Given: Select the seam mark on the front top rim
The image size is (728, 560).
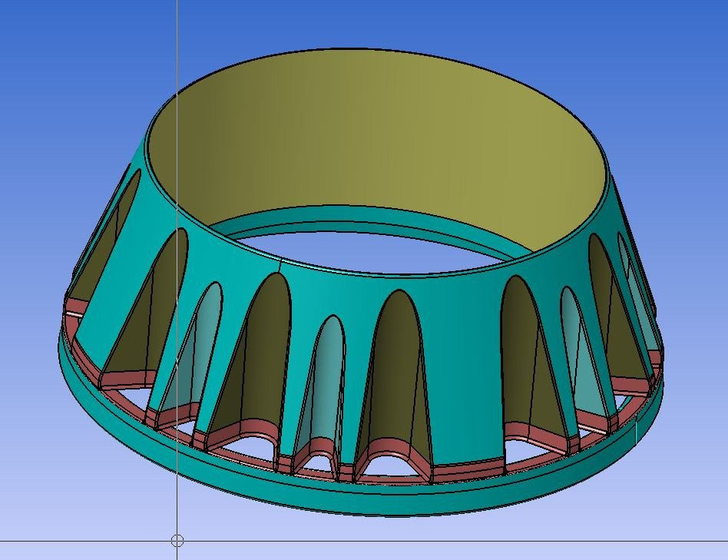Looking at the screenshot, I should [281, 266].
